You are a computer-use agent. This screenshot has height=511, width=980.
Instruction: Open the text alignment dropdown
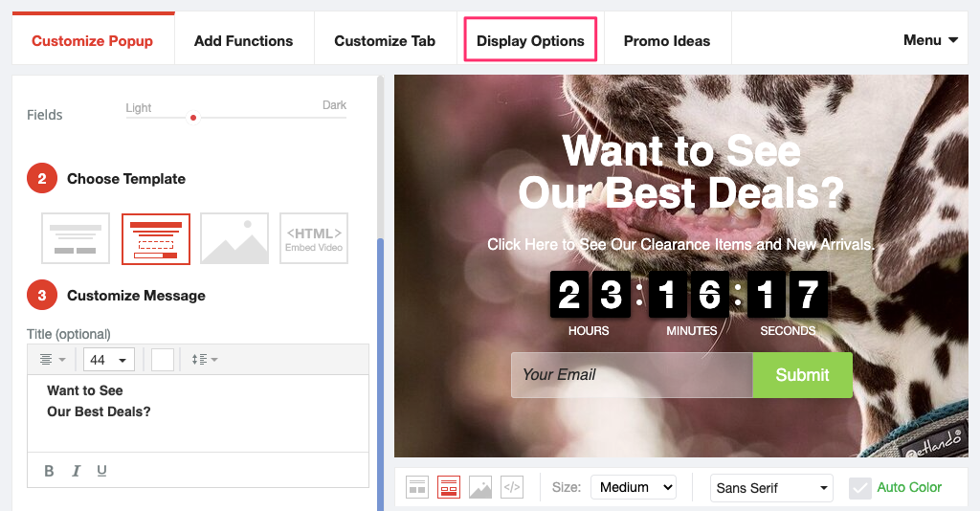(x=53, y=360)
